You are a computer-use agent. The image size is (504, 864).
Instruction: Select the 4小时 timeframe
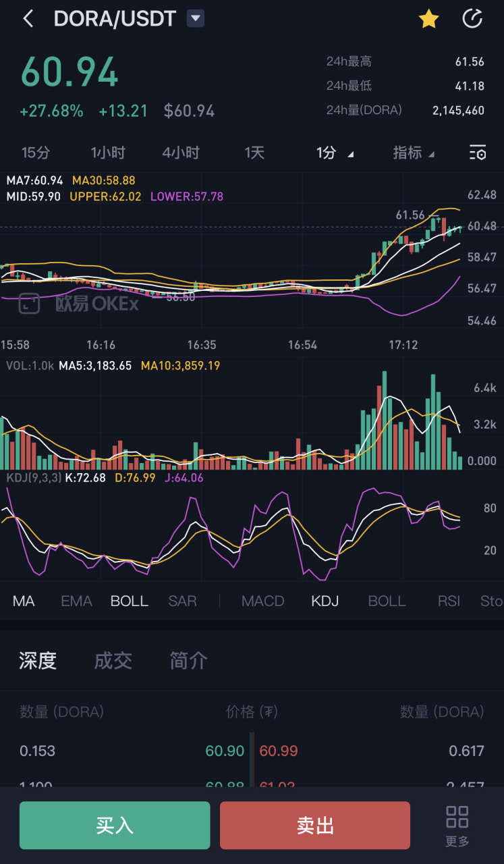pos(181,153)
